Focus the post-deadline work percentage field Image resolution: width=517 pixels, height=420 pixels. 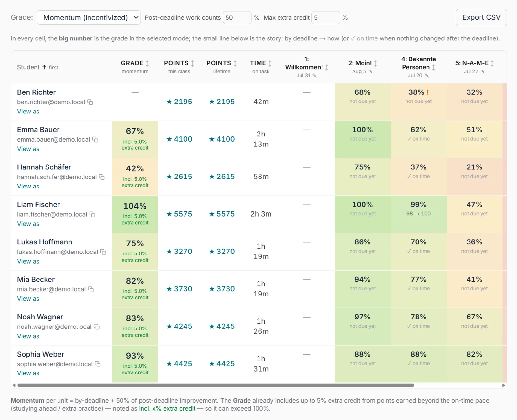(237, 17)
